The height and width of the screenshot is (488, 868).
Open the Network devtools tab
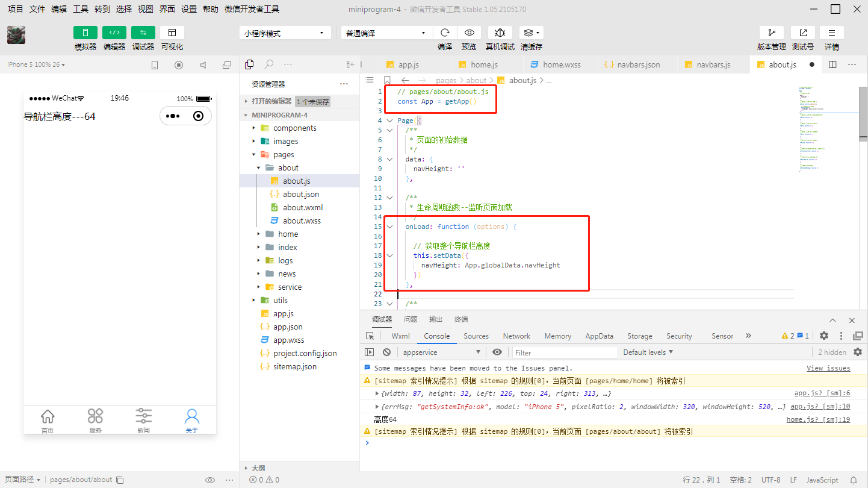pos(516,336)
